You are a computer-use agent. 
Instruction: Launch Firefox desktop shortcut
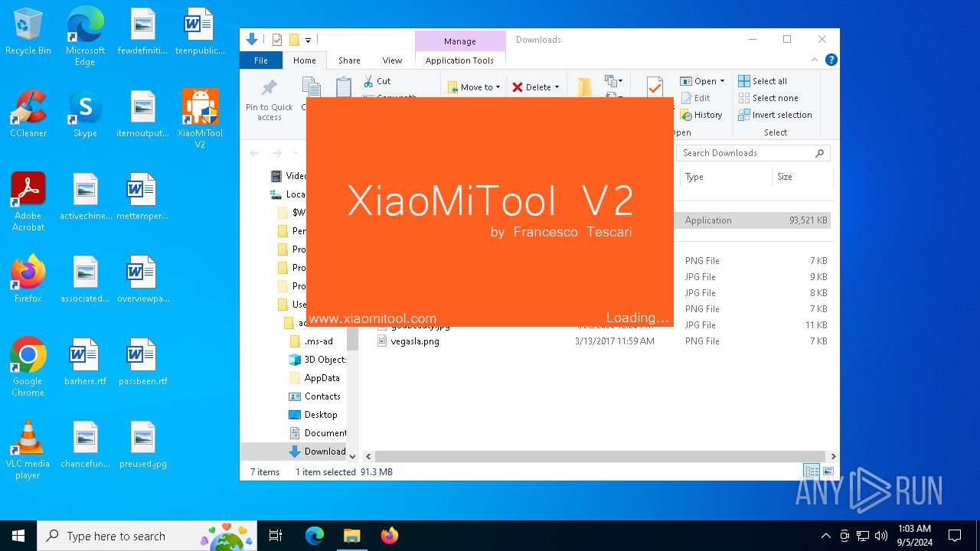[28, 279]
